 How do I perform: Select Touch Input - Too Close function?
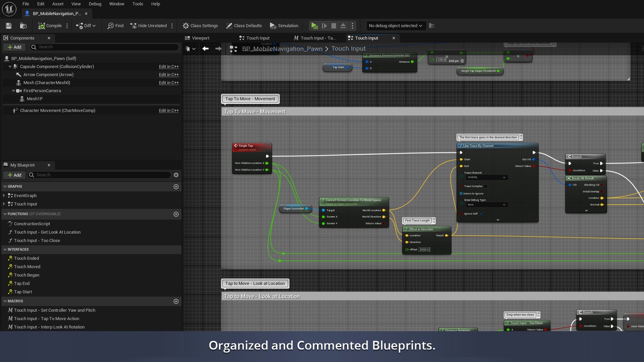pos(37,240)
